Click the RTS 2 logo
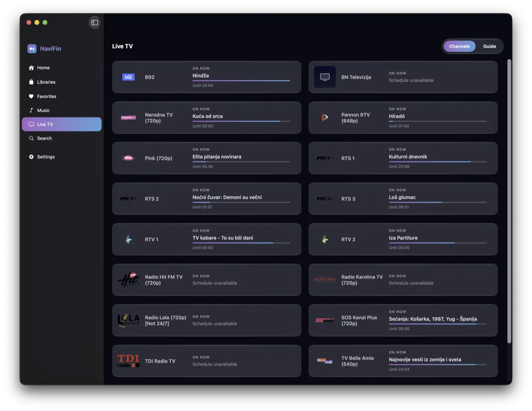 pyautogui.click(x=129, y=199)
